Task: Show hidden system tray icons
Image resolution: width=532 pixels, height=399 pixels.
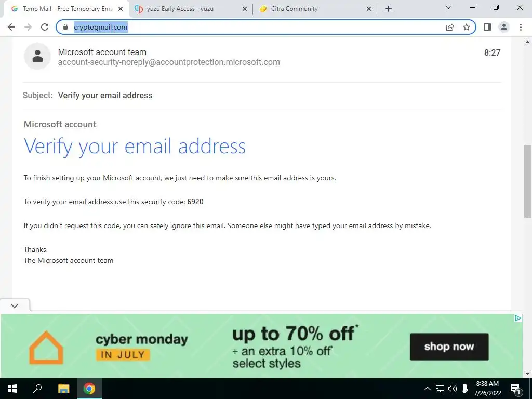Action: pyautogui.click(x=428, y=389)
